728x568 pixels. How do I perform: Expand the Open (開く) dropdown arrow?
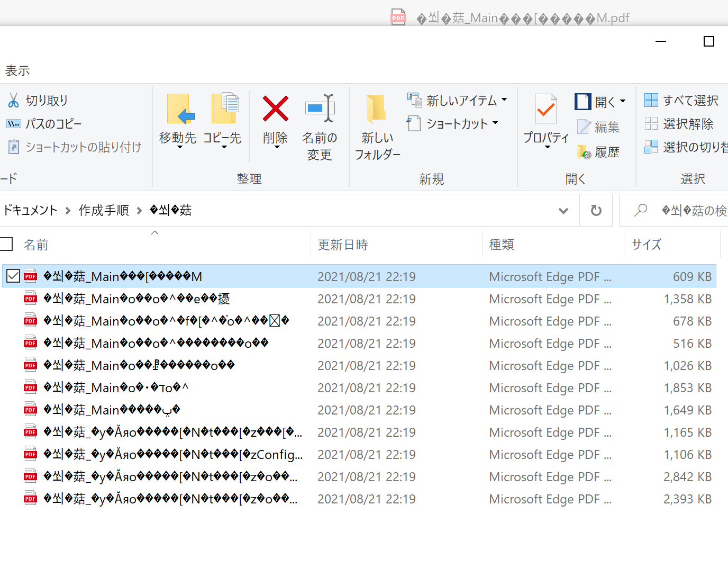(x=623, y=101)
